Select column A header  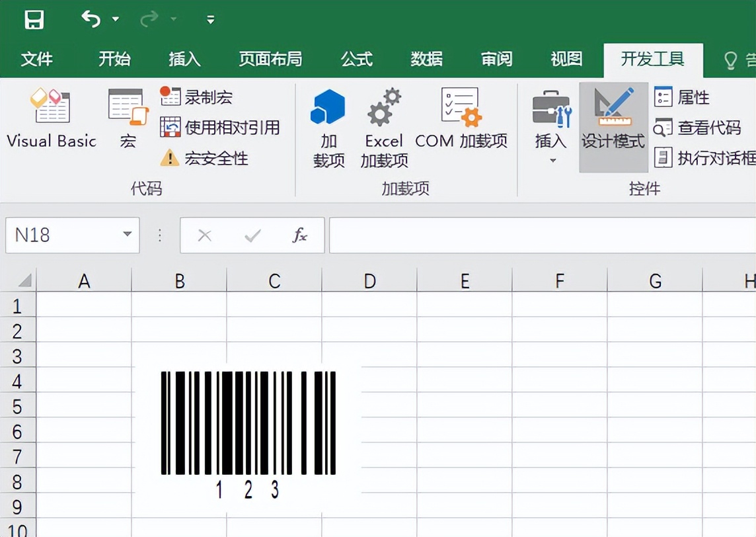pyautogui.click(x=84, y=280)
